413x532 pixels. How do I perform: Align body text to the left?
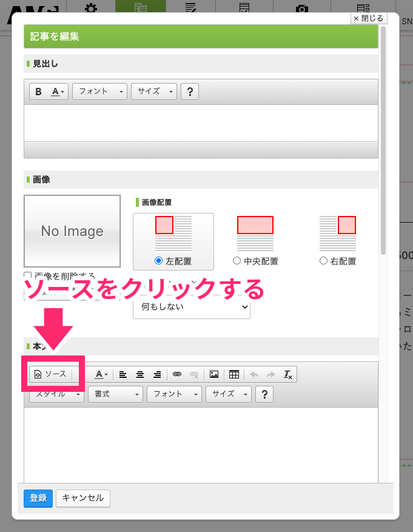click(123, 374)
